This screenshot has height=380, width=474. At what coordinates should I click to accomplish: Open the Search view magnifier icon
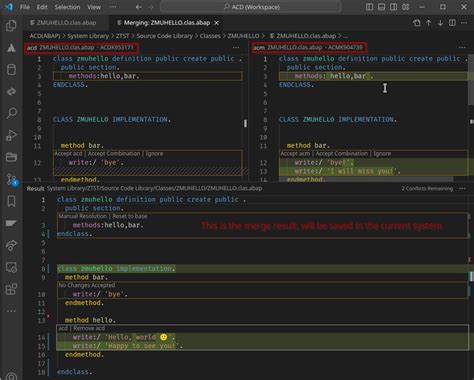11,113
